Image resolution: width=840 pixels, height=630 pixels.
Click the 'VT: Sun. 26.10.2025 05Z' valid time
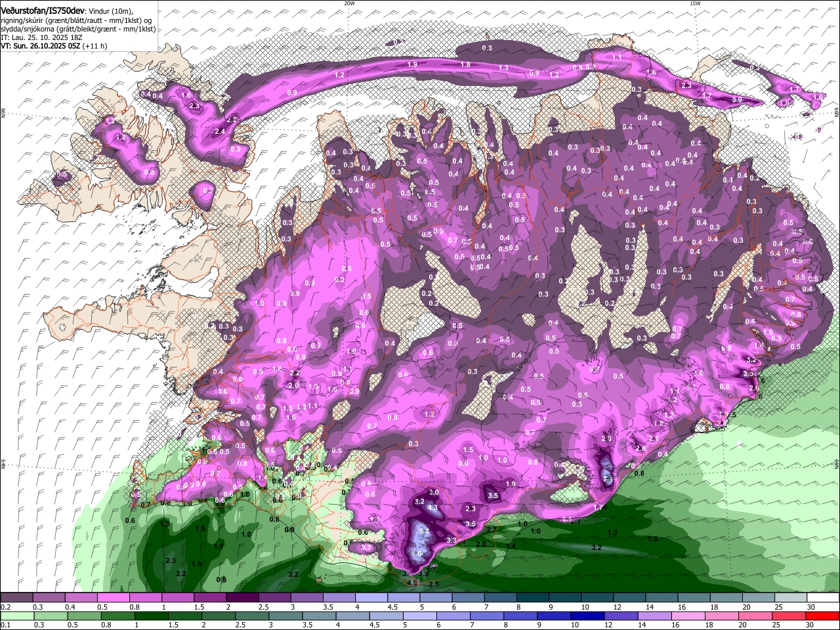(x=41, y=46)
